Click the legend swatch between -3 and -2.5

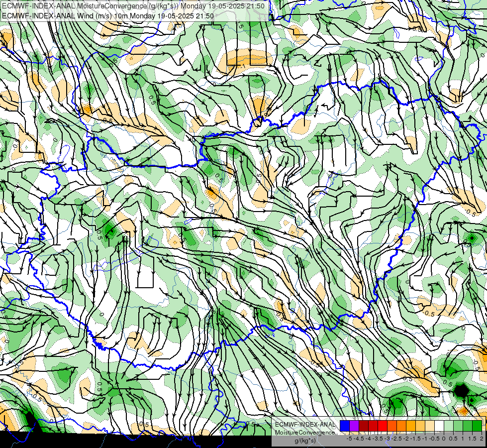(392, 426)
